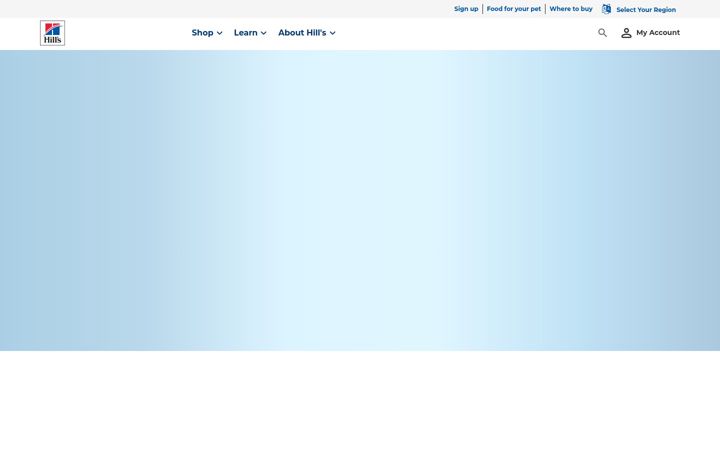Screen dimensions: 720x450
Task: Open Where to buy link
Action: click(x=571, y=9)
